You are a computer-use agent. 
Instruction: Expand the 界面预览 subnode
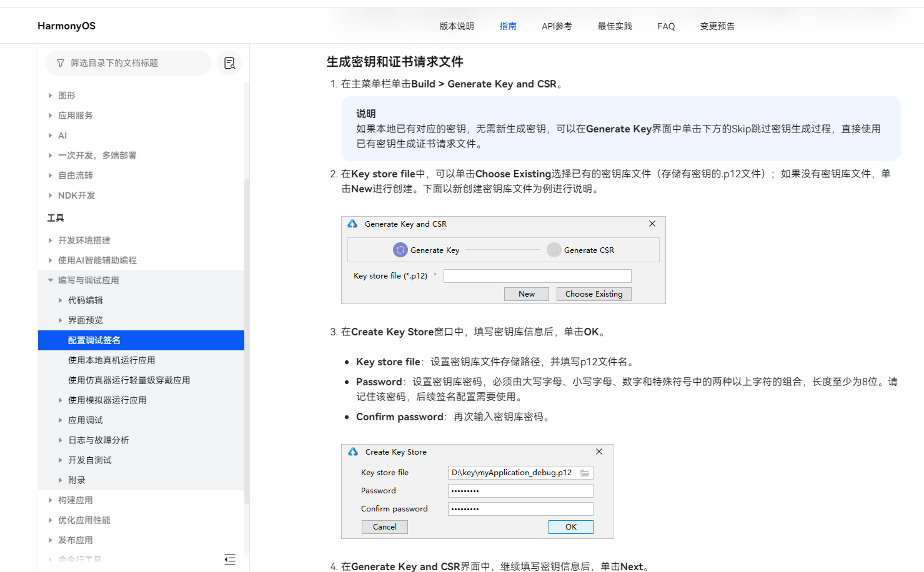pos(61,320)
